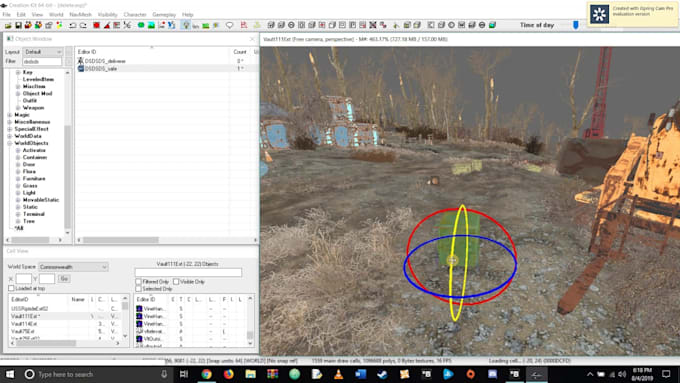Screen dimensions: 680x383
Task: Expand the Miscellaneous tree node
Action: (10, 122)
